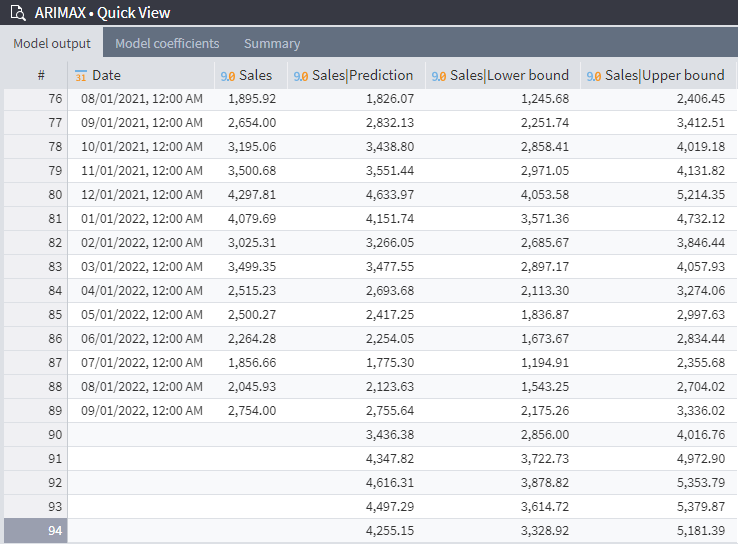Select the Sales column header
Screen dimensions: 738x544
251,75
